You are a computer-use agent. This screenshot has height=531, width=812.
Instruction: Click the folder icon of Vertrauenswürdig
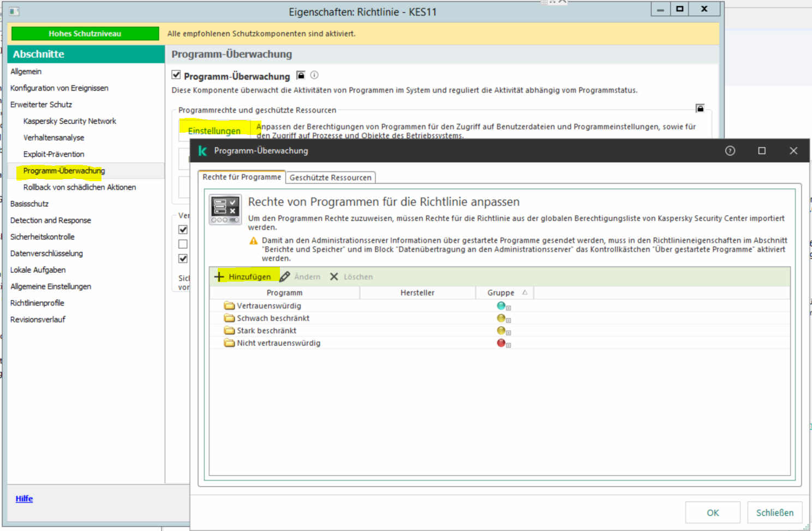click(x=229, y=306)
